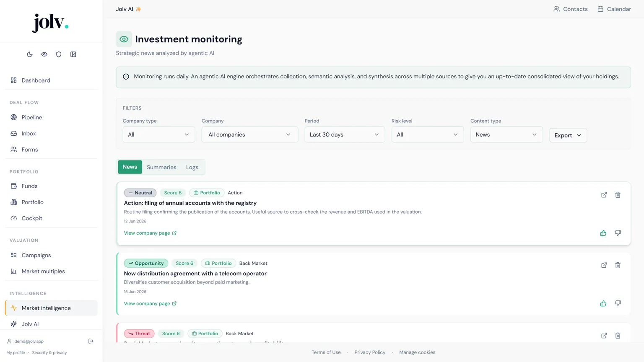Open Jolv AI from the sidebar
The width and height of the screenshot is (644, 362).
pos(51,324)
